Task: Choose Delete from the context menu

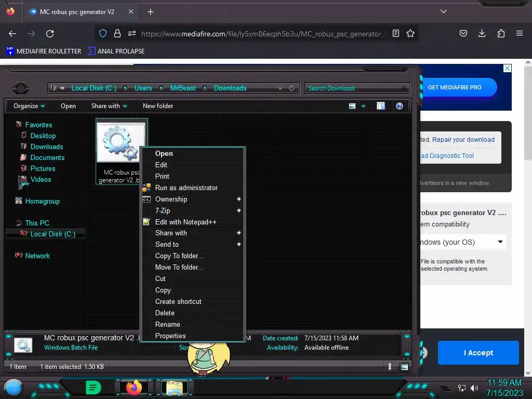Action: click(x=193, y=313)
